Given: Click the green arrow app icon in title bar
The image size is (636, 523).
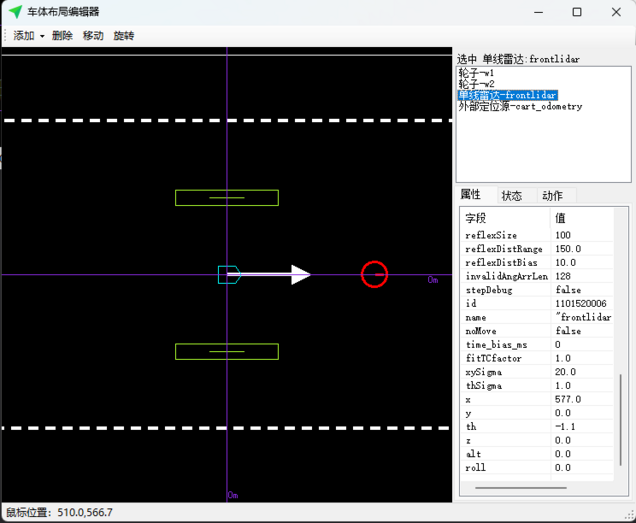Looking at the screenshot, I should [x=15, y=12].
